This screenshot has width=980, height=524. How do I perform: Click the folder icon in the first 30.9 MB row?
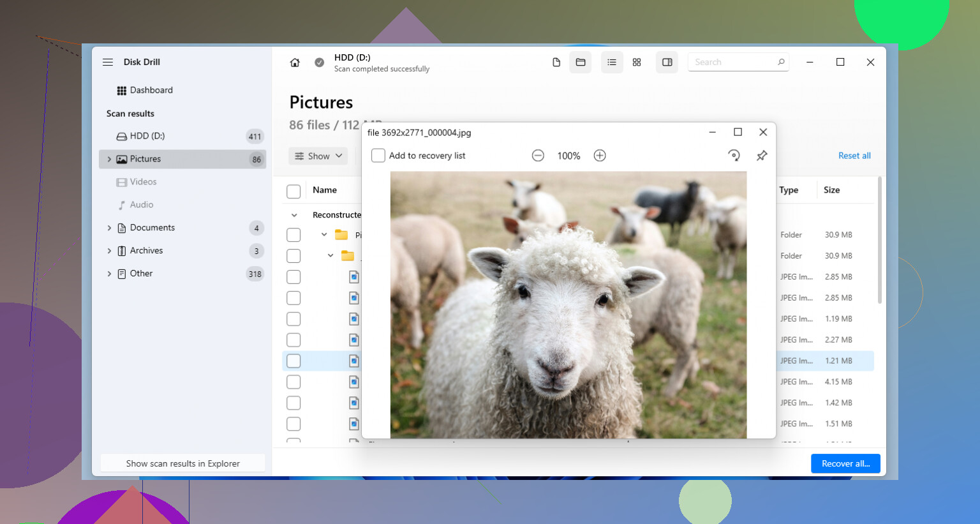tap(341, 235)
